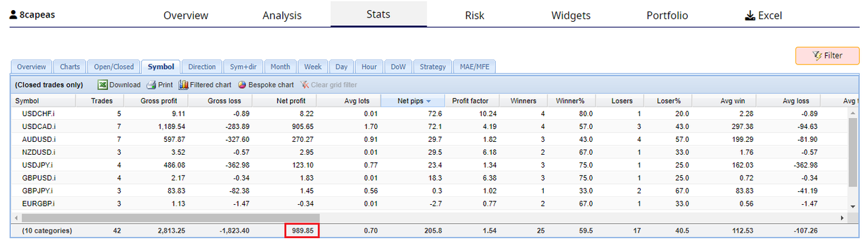Select the NZDUSD.i symbol cell
This screenshot has height=249, width=868.
point(39,152)
